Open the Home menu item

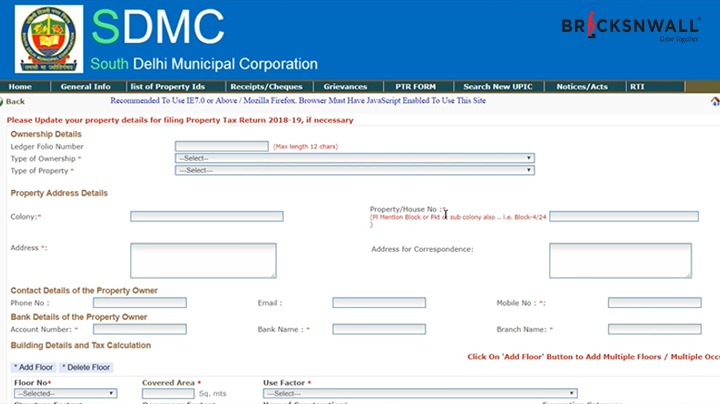pyautogui.click(x=20, y=86)
